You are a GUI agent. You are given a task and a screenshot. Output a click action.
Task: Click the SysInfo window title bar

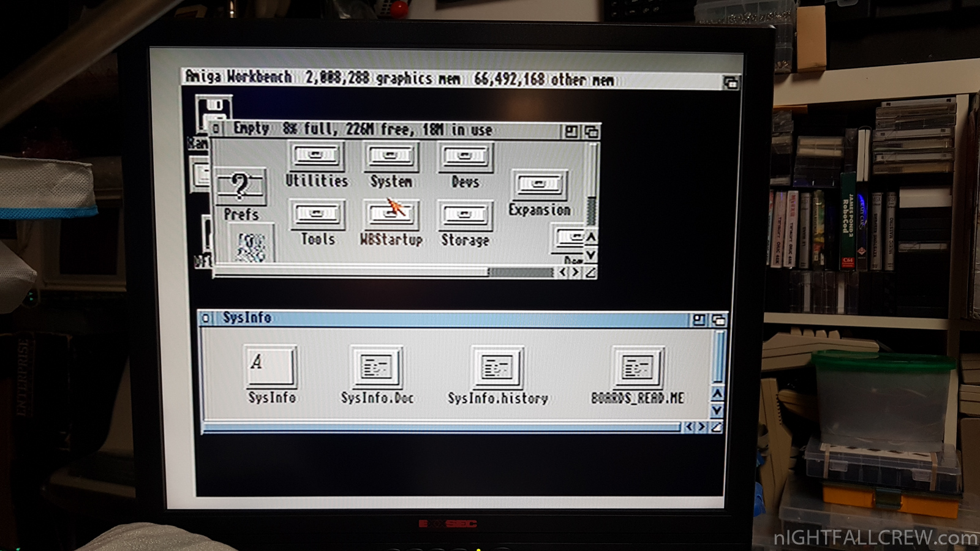pos(452,319)
